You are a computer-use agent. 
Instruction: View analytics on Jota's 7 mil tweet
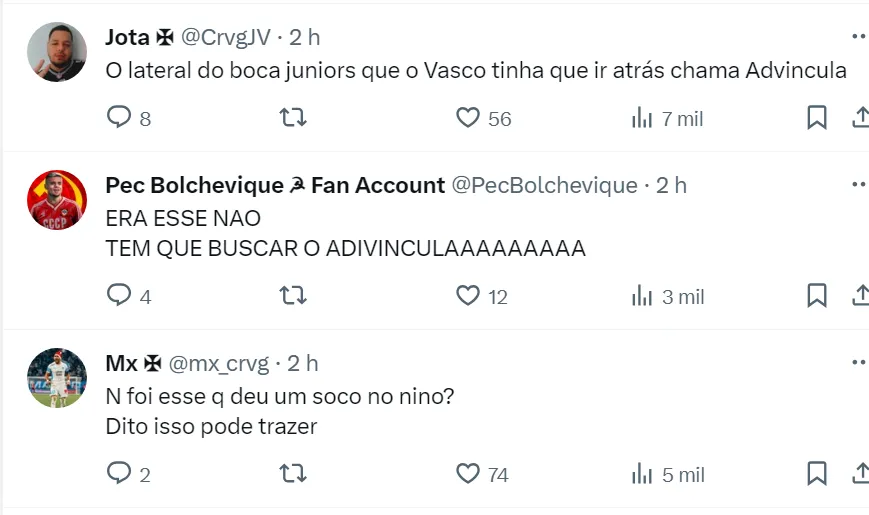tap(642, 118)
